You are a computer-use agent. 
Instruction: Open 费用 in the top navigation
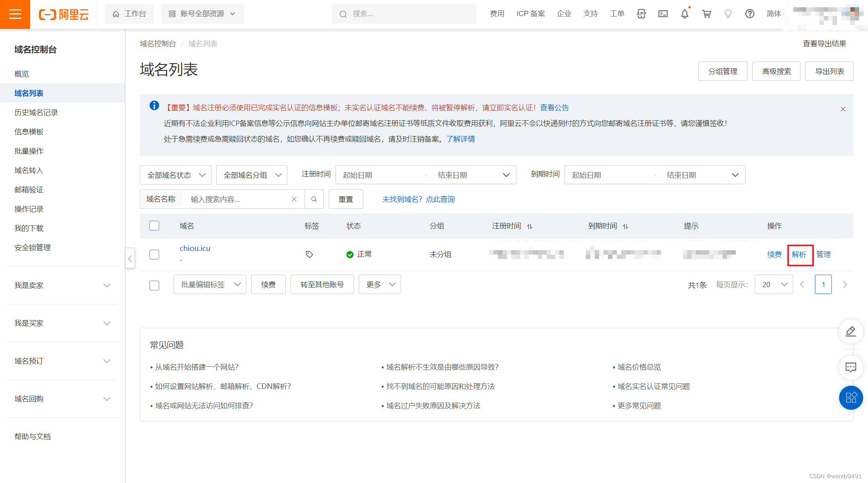coord(497,14)
